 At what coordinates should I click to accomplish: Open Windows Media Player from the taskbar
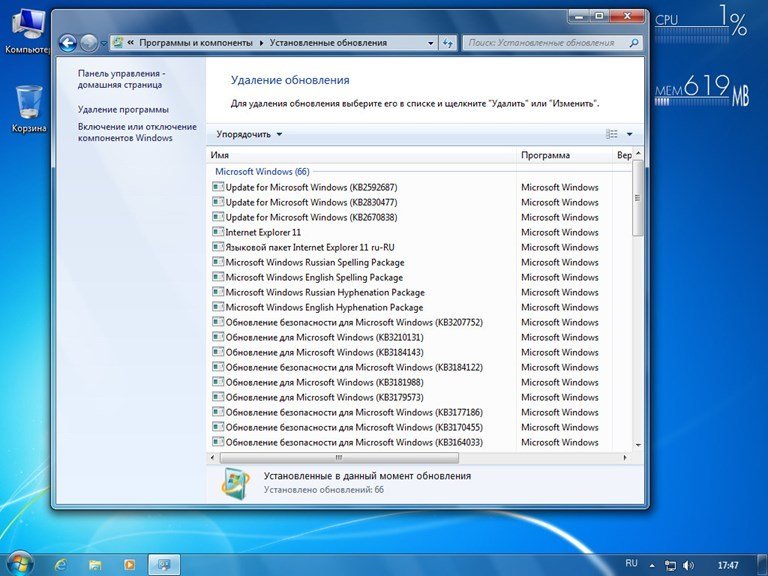pyautogui.click(x=129, y=565)
